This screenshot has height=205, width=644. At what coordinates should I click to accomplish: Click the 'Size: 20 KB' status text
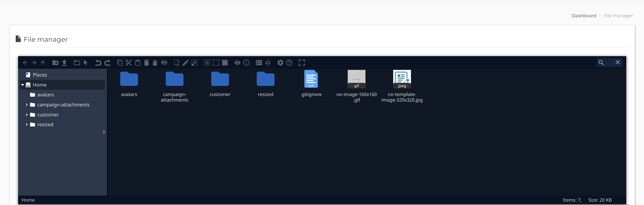600,200
